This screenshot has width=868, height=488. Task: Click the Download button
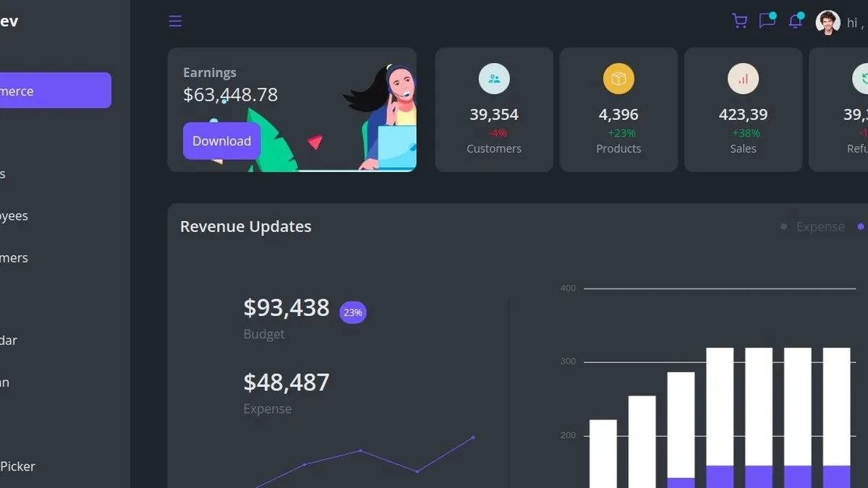[x=221, y=141]
